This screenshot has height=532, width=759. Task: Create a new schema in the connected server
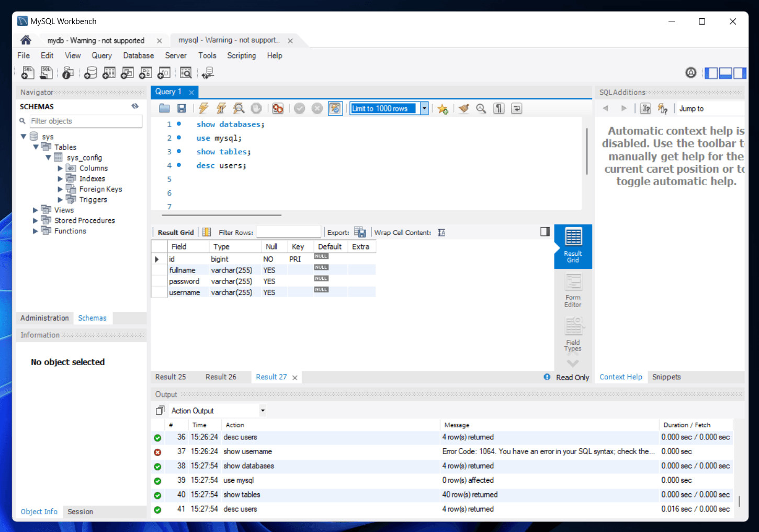[90, 72]
